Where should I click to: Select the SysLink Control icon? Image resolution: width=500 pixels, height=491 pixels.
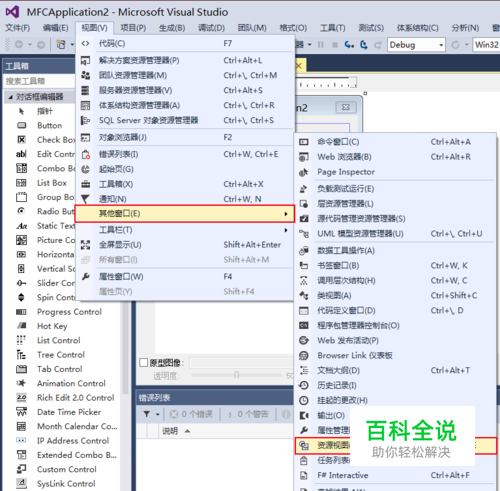pyautogui.click(x=21, y=483)
